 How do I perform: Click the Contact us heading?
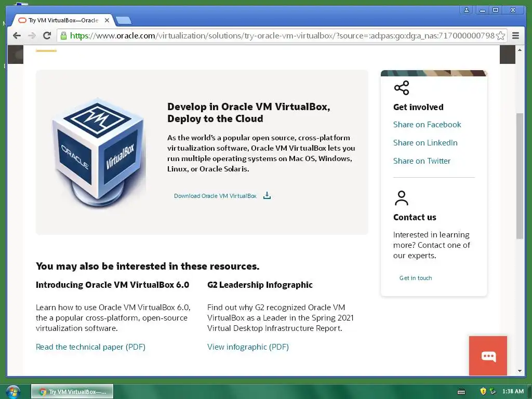[415, 217]
